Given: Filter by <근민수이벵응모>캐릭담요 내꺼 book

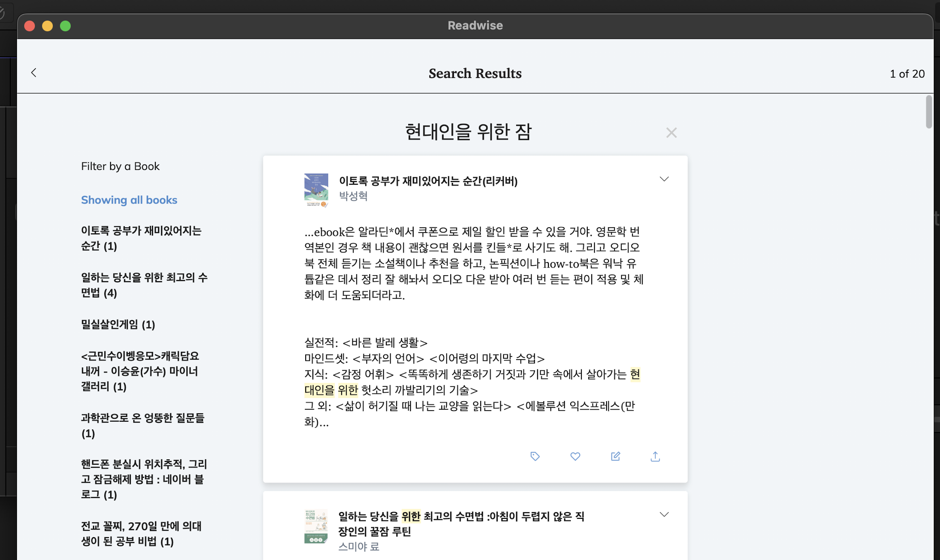Looking at the screenshot, I should pyautogui.click(x=140, y=371).
